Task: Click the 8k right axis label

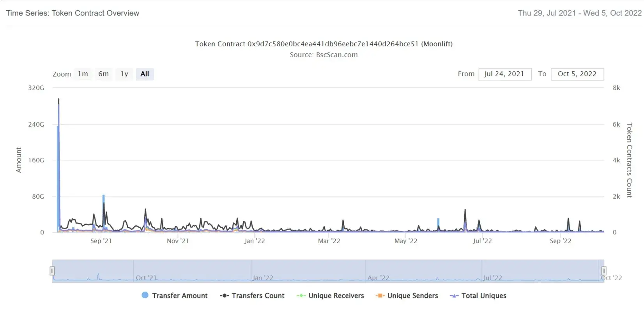Action: tap(616, 88)
